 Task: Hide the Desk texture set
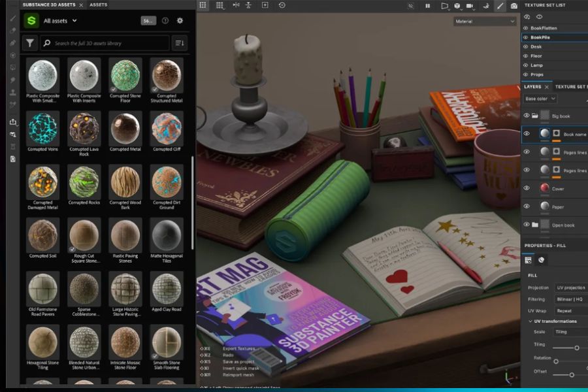point(526,46)
